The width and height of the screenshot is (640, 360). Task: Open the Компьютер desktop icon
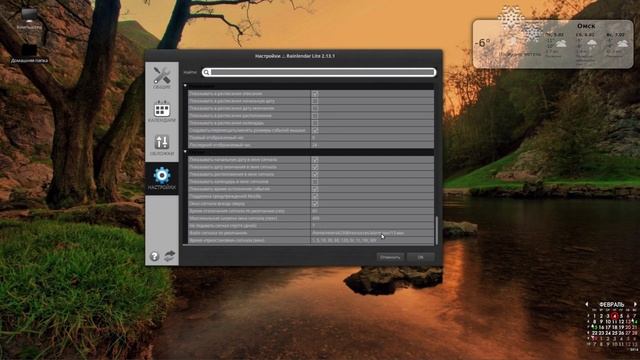(x=29, y=19)
